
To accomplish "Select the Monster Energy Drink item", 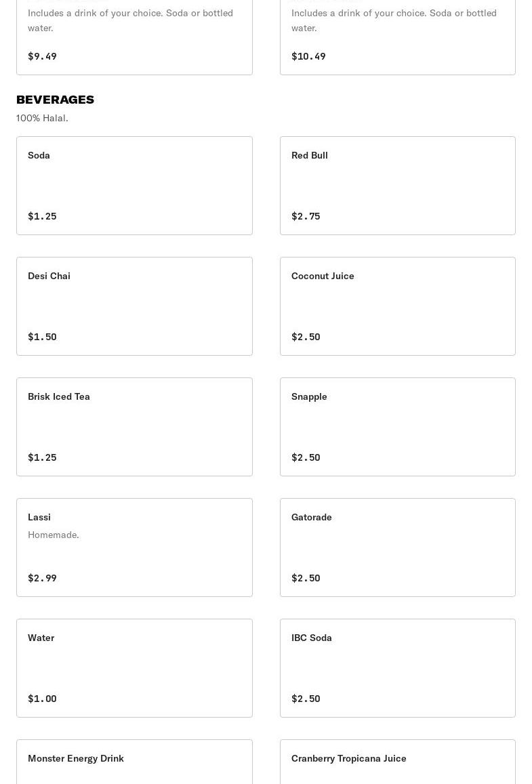I will (134, 762).
